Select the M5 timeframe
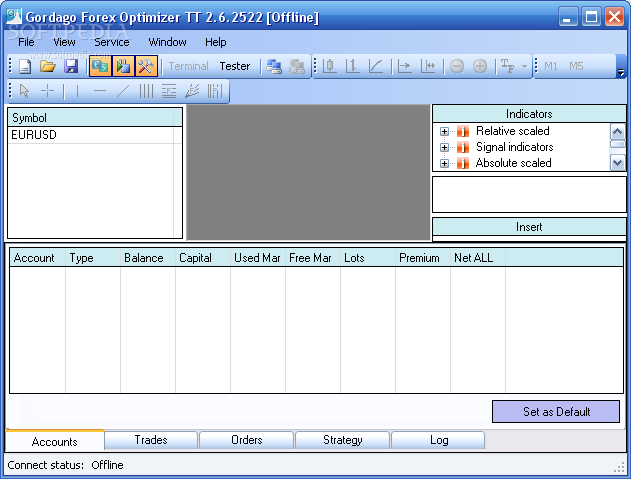Image resolution: width=631 pixels, height=479 pixels. [x=576, y=66]
